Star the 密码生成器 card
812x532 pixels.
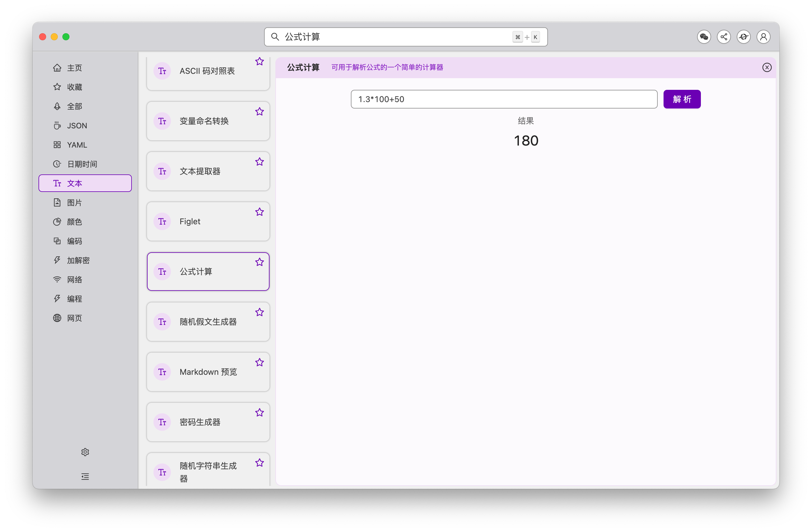point(260,413)
